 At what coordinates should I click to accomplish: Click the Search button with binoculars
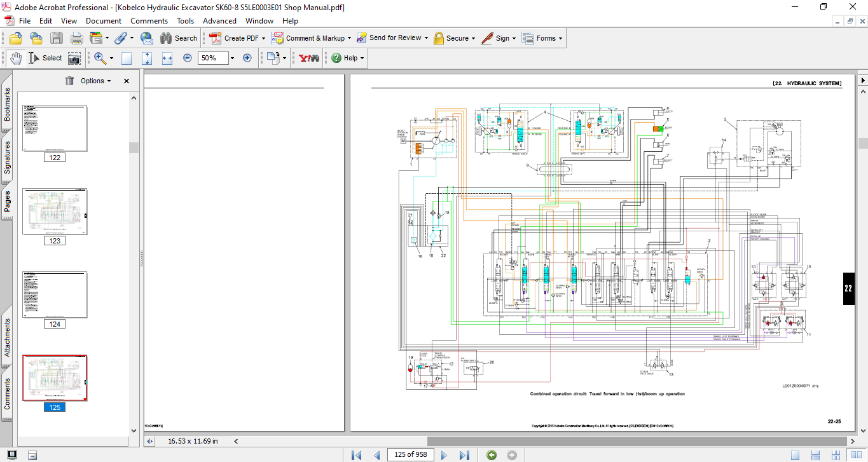click(x=179, y=38)
